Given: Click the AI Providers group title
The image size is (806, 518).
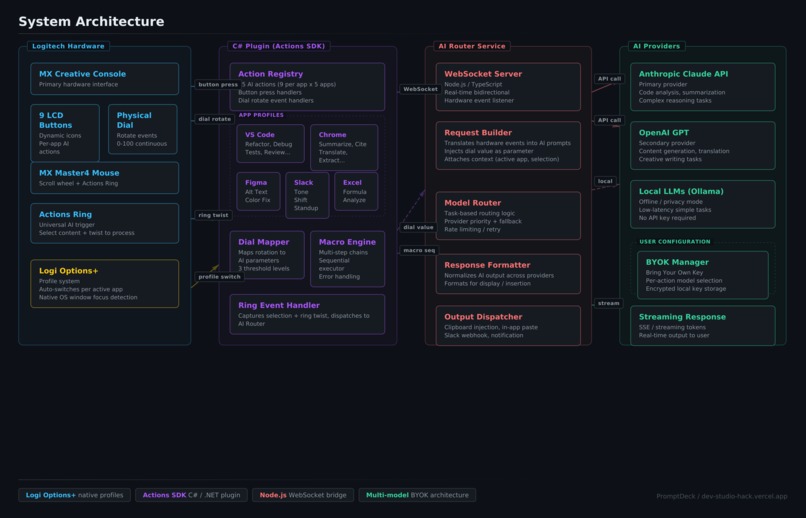Looking at the screenshot, I should (656, 46).
